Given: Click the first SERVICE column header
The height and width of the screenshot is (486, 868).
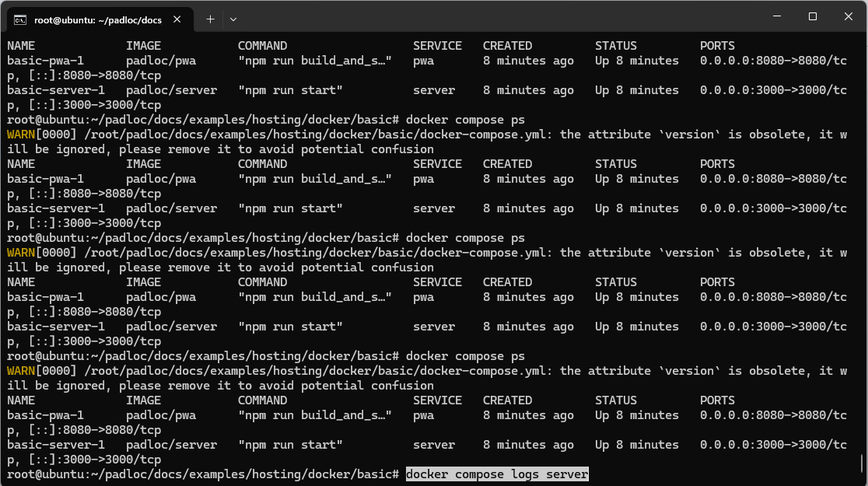Looking at the screenshot, I should (x=437, y=46).
